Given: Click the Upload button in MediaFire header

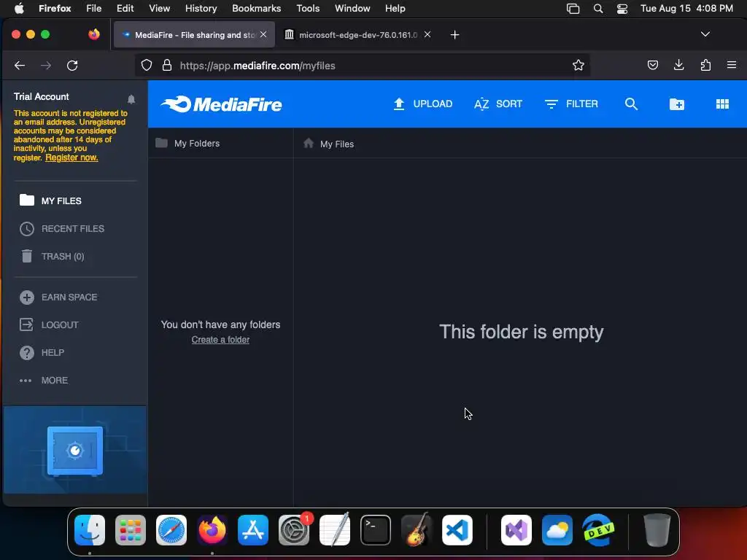Looking at the screenshot, I should (x=422, y=104).
